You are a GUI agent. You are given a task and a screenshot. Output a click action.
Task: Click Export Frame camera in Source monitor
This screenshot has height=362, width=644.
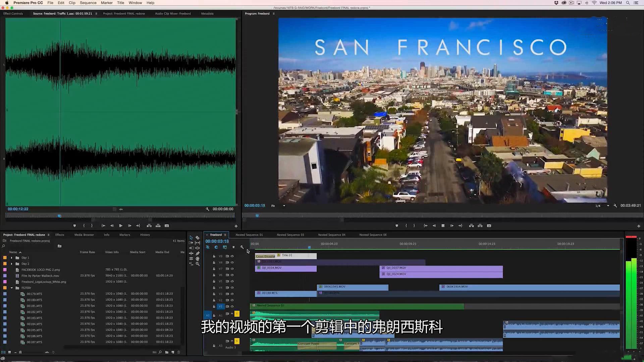tap(167, 226)
